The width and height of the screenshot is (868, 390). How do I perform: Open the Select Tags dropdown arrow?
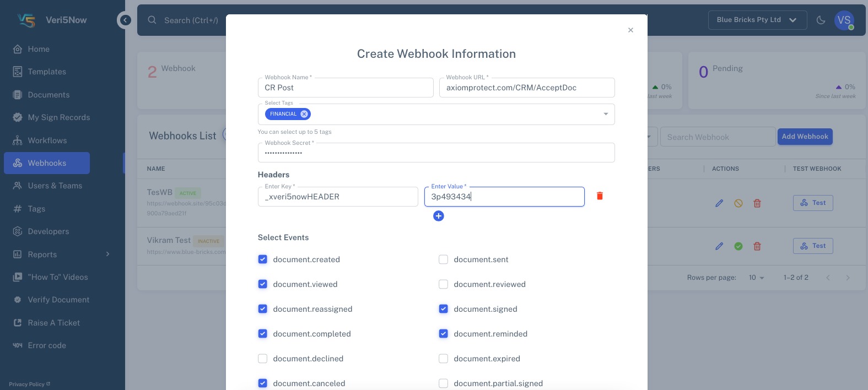tap(606, 114)
